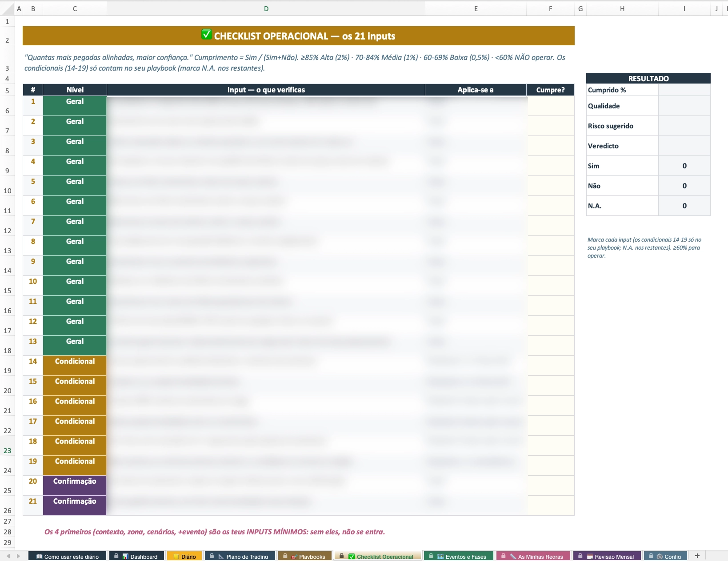Image resolution: width=728 pixels, height=561 pixels.
Task: Click gear icon on Config tab
Action: [x=660, y=557]
